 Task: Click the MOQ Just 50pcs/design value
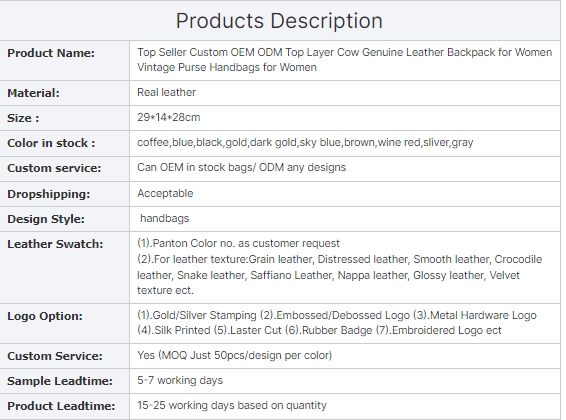234,355
